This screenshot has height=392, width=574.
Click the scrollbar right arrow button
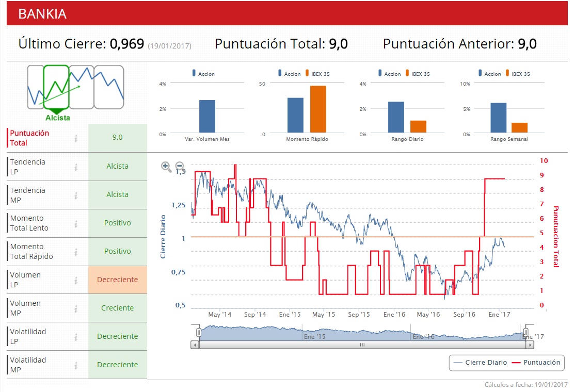(x=530, y=345)
